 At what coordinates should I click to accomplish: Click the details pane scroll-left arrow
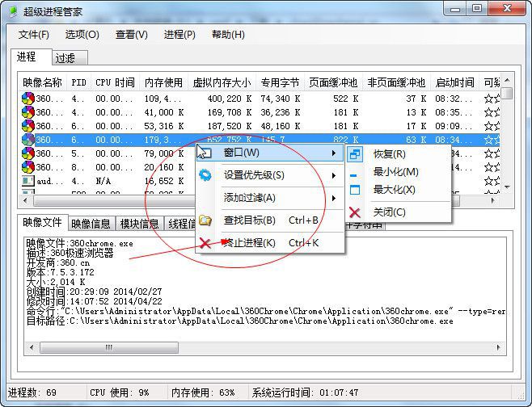[x=32, y=347]
